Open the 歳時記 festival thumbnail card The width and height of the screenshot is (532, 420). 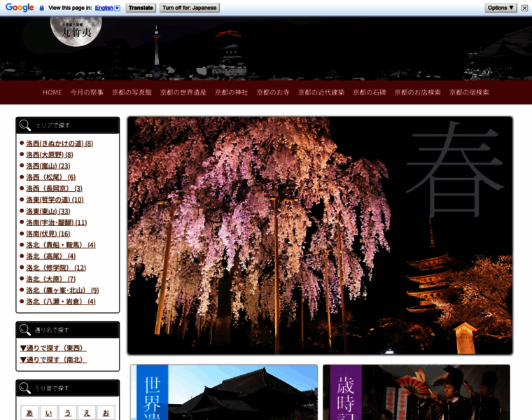(x=416, y=393)
